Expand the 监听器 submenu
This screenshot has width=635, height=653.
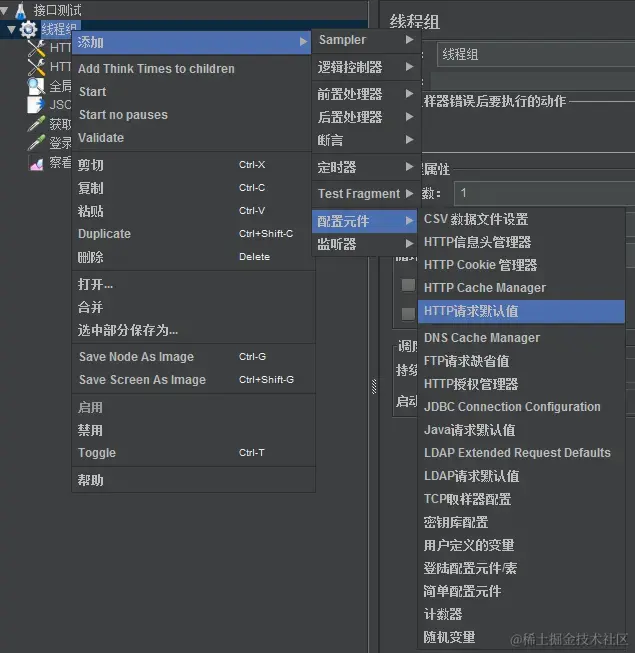coord(364,244)
